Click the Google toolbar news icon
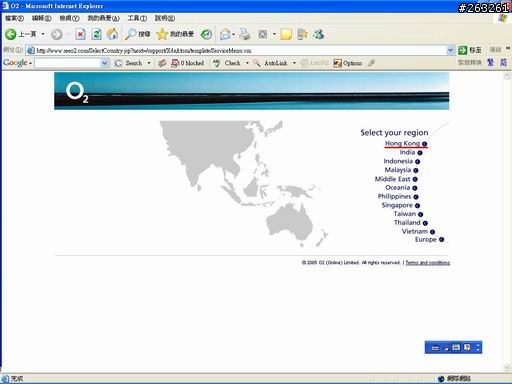Image resolution: width=512 pixels, height=384 pixels. click(162, 63)
